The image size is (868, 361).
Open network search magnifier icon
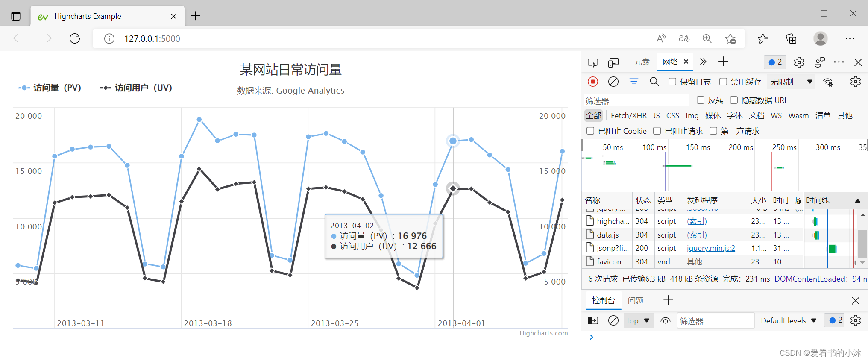(654, 82)
